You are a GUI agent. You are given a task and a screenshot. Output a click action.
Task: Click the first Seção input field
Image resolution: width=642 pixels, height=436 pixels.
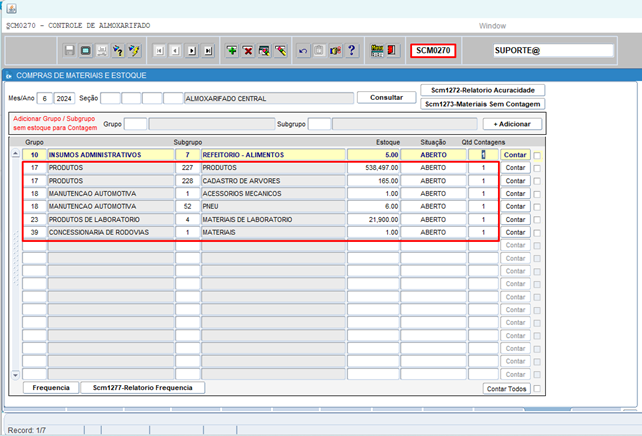pyautogui.click(x=111, y=99)
